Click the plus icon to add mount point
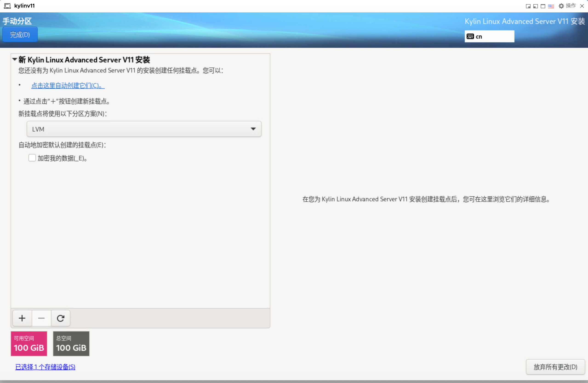Screen dimensions: 588x383 pos(22,318)
